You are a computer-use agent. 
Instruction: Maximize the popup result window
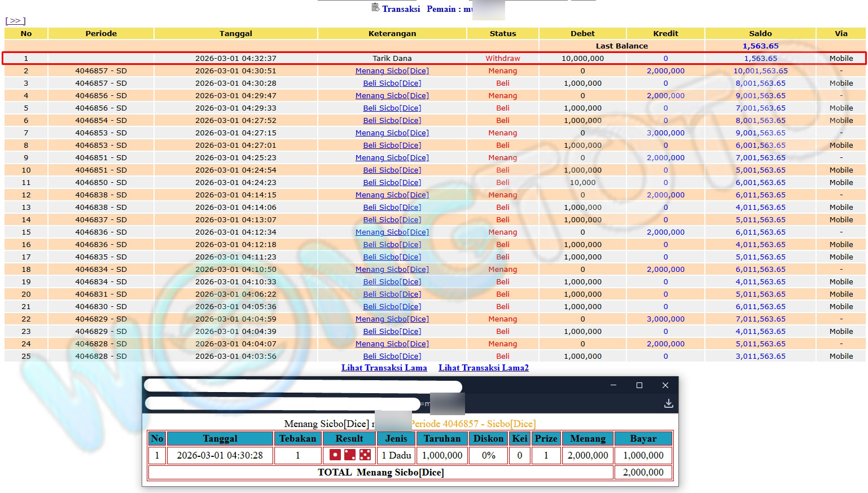639,385
